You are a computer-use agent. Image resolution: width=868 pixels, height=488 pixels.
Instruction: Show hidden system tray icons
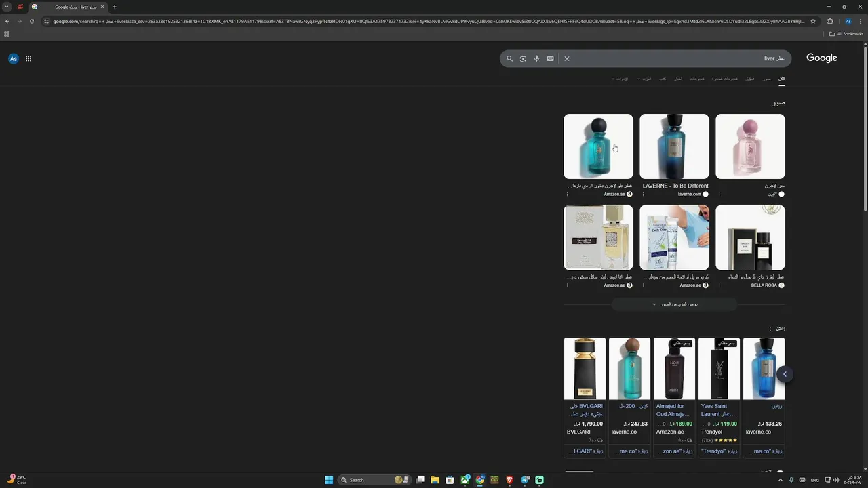coord(780,480)
